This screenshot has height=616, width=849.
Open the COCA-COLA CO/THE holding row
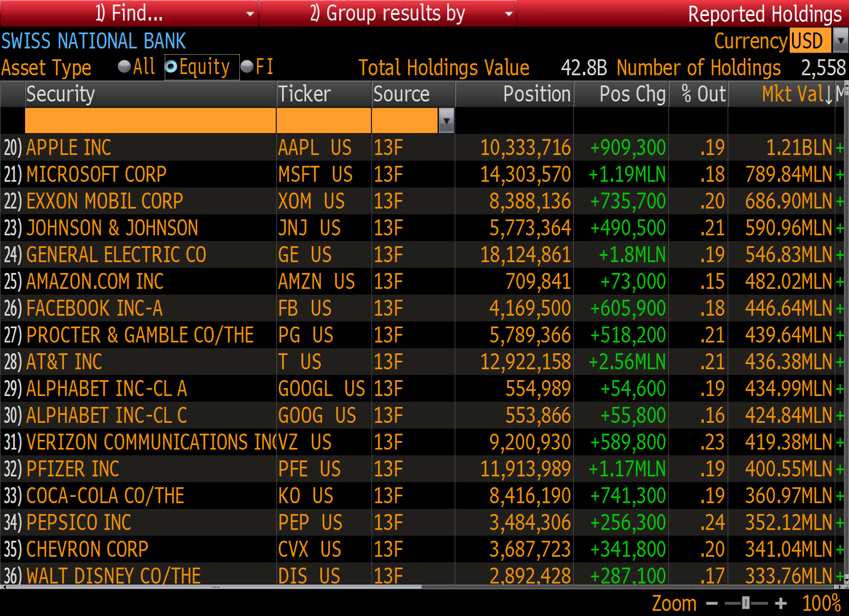pyautogui.click(x=422, y=496)
